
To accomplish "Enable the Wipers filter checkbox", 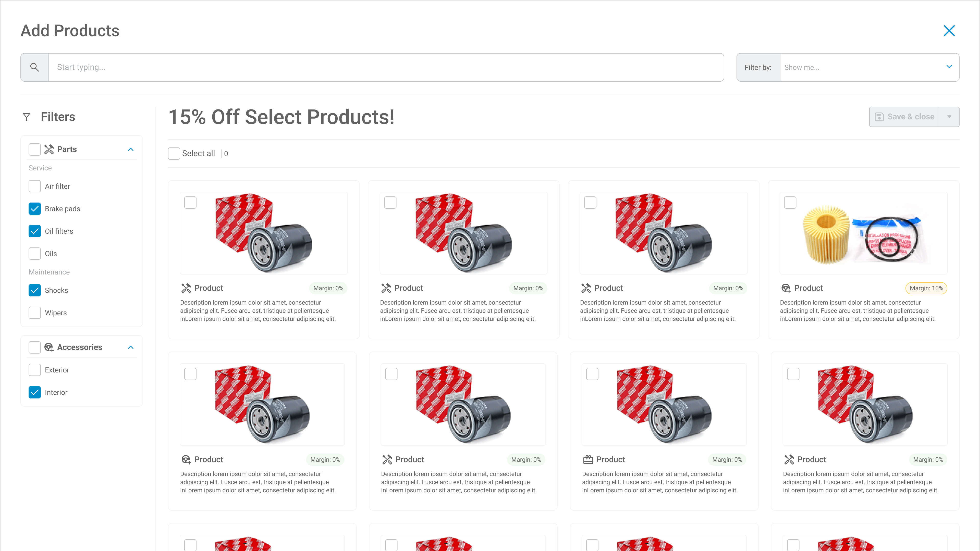I will (35, 312).
